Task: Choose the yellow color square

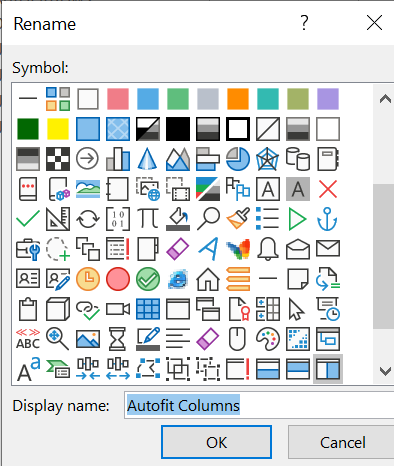Action: 58,129
